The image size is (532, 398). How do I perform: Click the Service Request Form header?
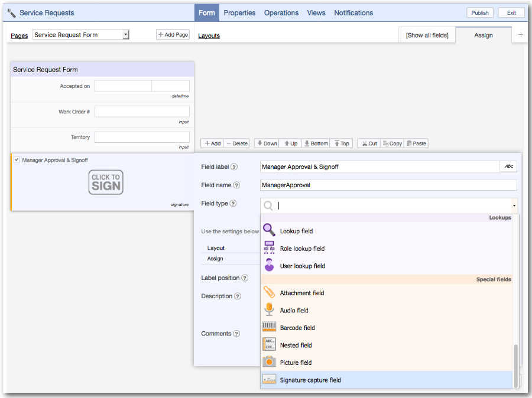pos(102,70)
